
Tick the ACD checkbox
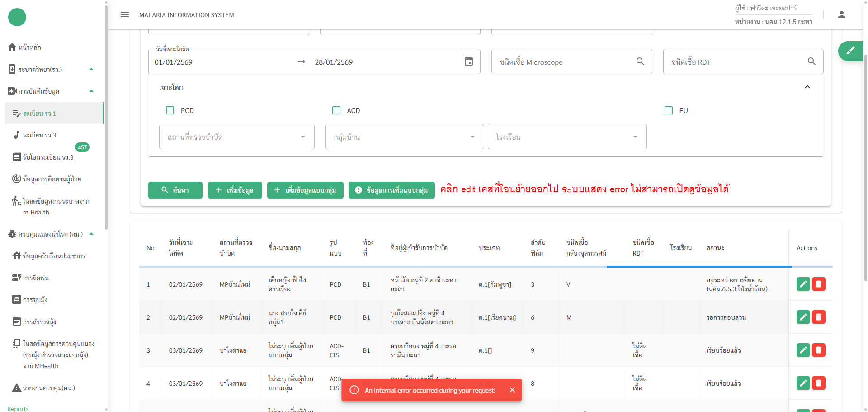click(x=336, y=110)
